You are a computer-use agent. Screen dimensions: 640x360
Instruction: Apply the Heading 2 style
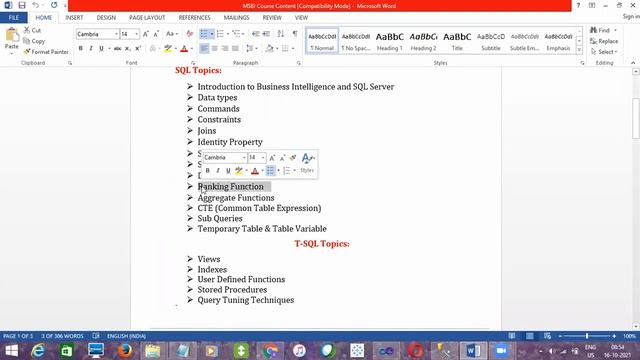(x=423, y=41)
